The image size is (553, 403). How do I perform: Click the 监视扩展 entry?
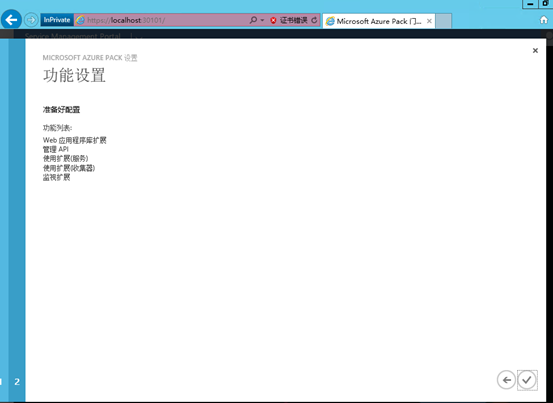[56, 177]
